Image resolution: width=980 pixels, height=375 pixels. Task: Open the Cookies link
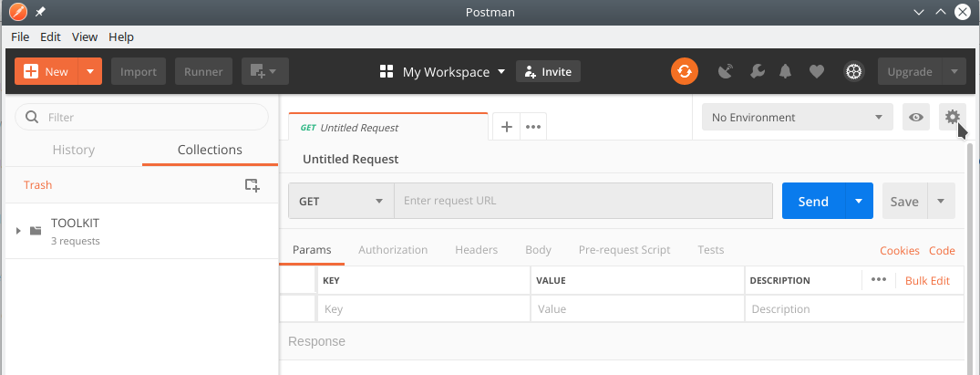click(900, 250)
